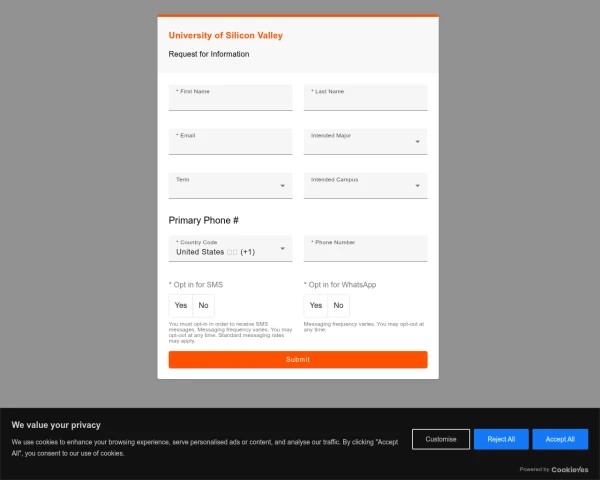This screenshot has width=600, height=480.
Task: Open the Intended Major dropdown arrow
Action: 417,142
